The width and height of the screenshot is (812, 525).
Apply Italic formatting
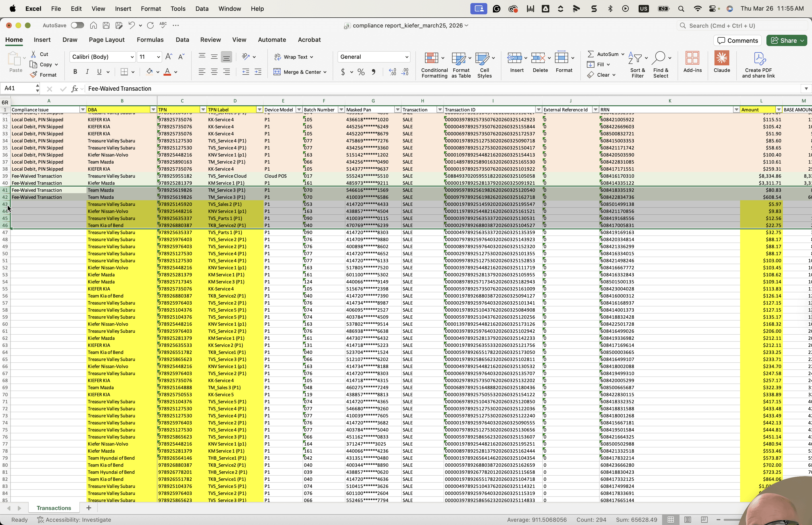(x=87, y=72)
